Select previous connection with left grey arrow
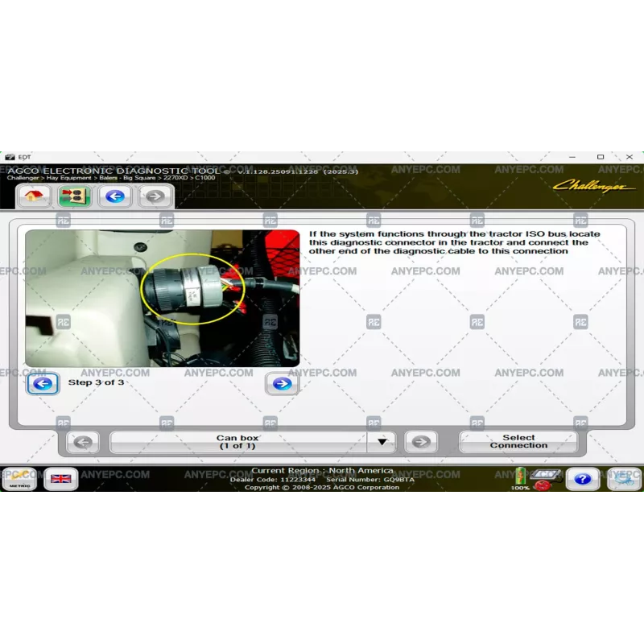The image size is (644, 644). 82,442
